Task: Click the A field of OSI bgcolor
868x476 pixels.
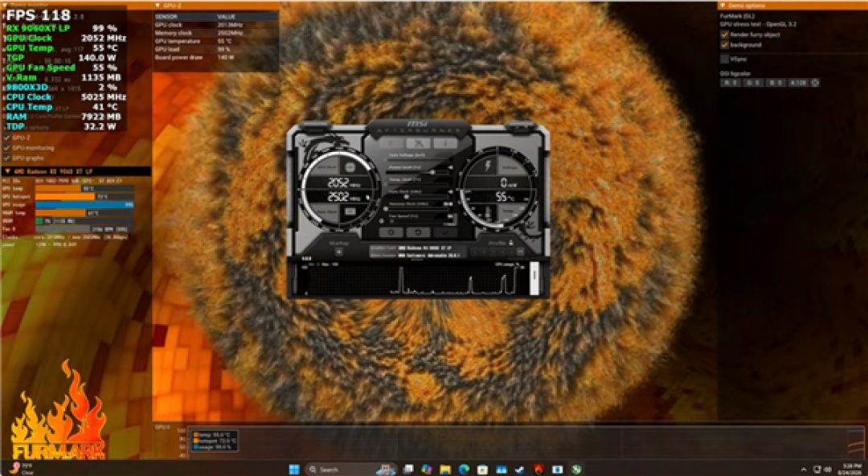Action: tap(798, 83)
